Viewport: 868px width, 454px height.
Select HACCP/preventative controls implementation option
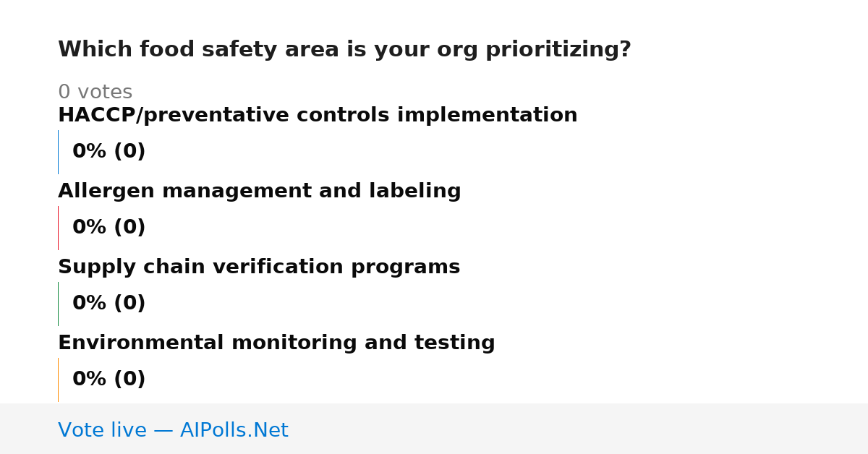pos(318,116)
